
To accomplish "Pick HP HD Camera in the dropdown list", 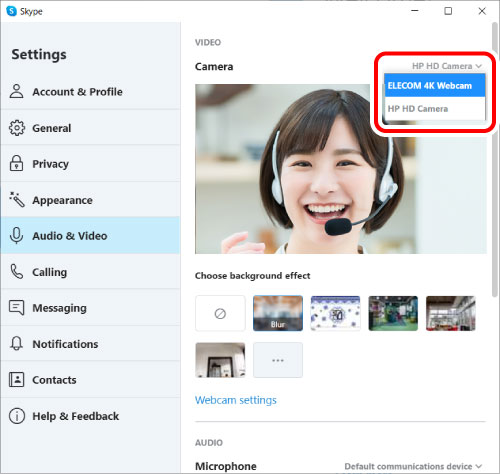I will point(434,109).
